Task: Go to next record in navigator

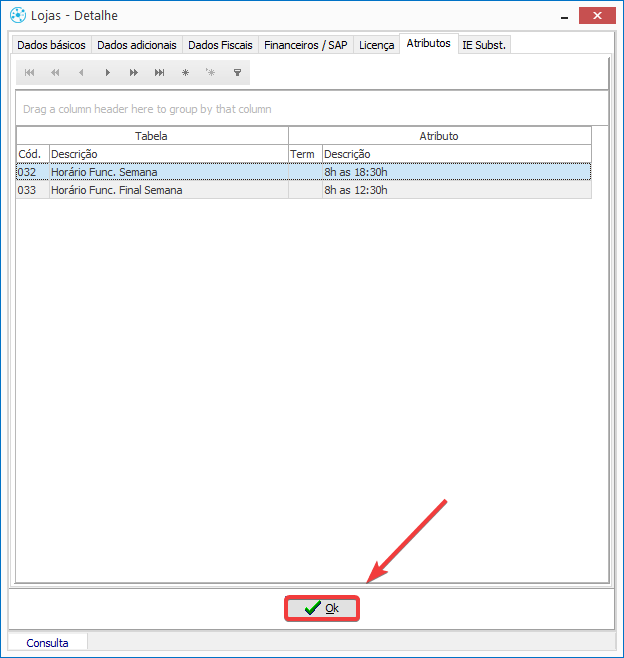Action: point(107,73)
